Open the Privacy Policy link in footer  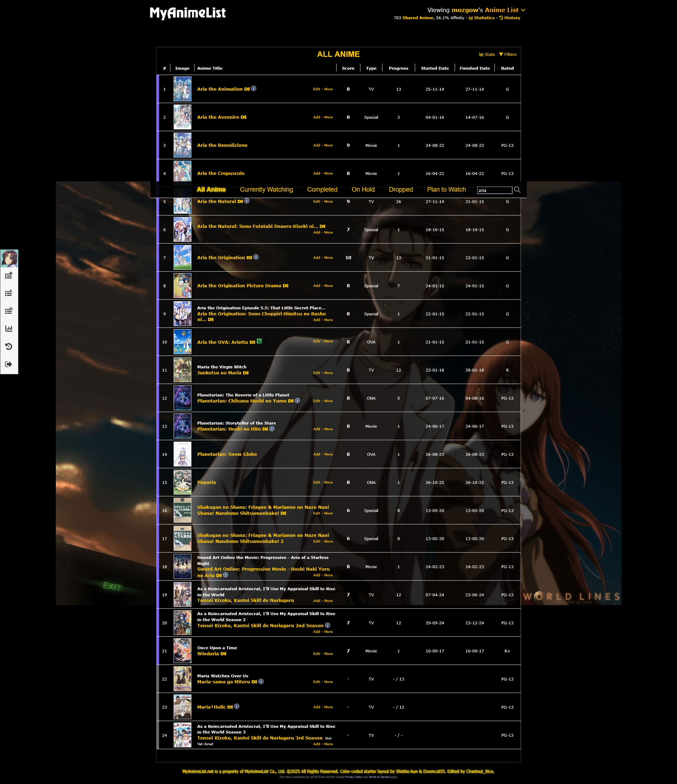[354, 777]
